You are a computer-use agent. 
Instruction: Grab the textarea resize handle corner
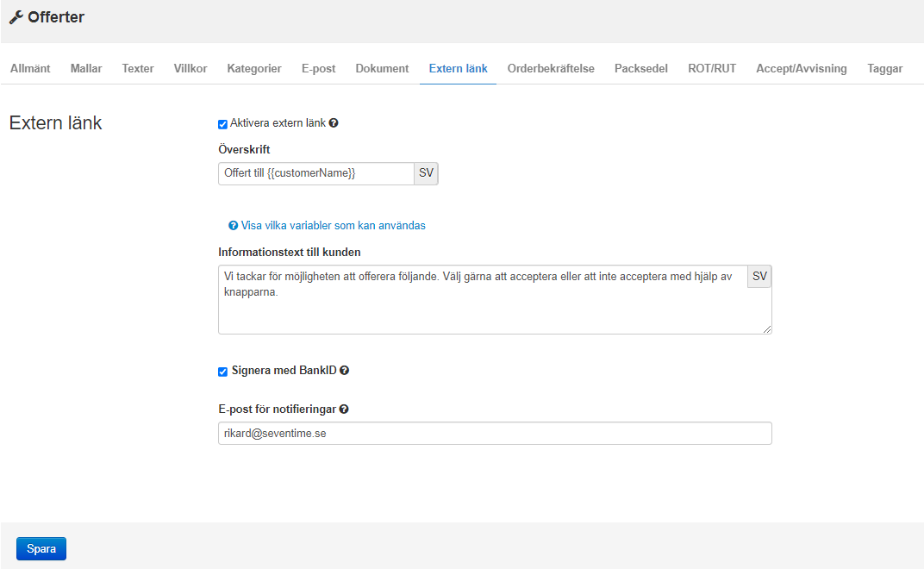pos(766,329)
